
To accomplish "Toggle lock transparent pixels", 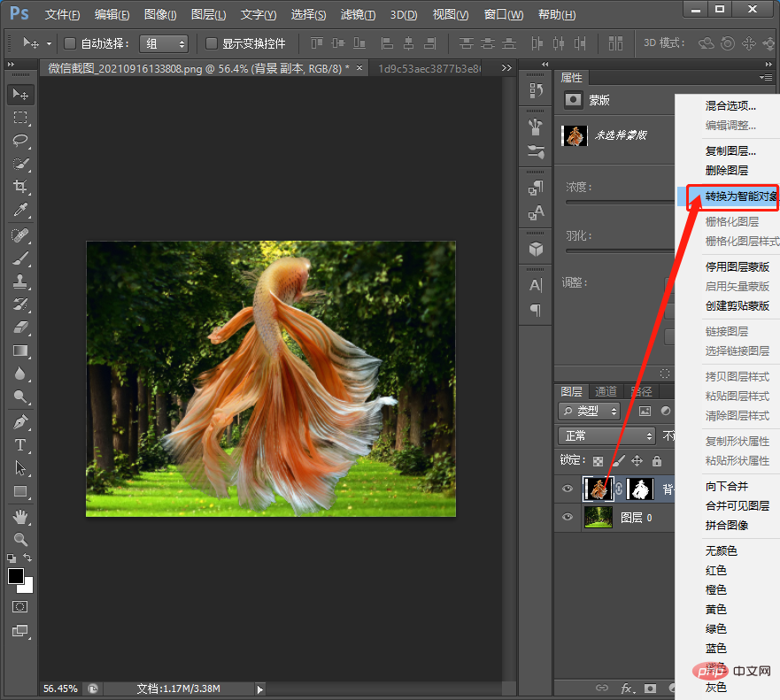I will click(x=598, y=461).
